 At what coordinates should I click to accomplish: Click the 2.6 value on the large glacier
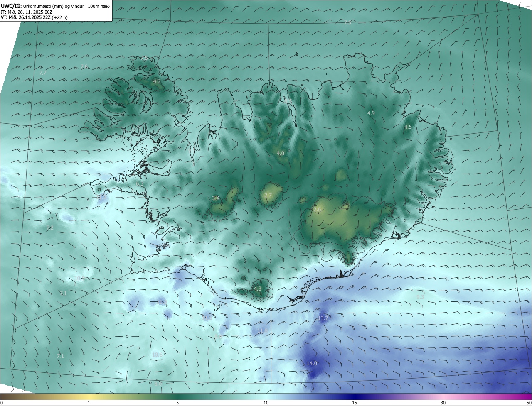(317, 210)
